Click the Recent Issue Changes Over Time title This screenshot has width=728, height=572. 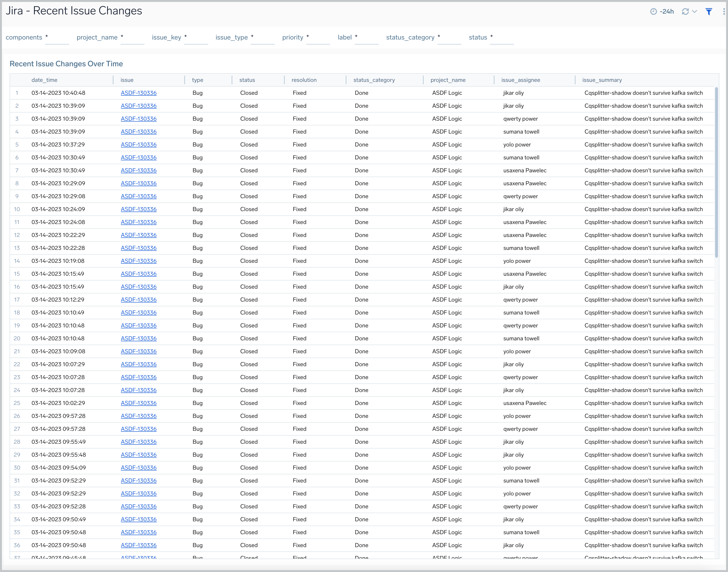[66, 64]
